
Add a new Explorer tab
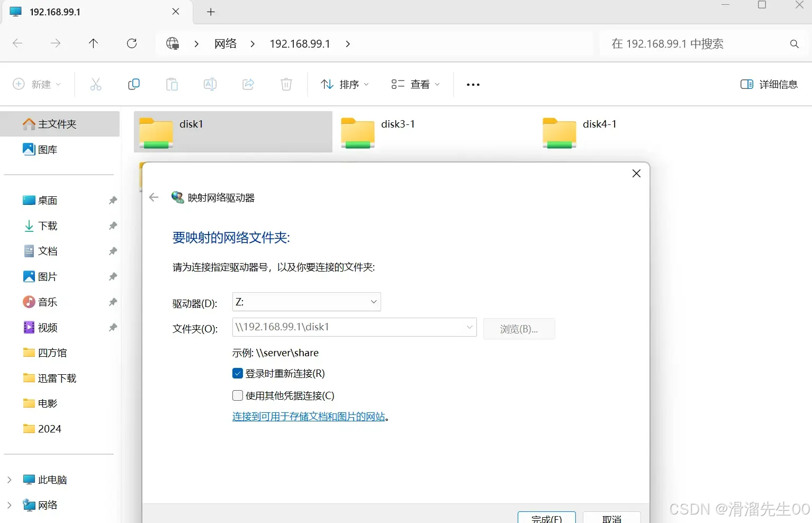[211, 12]
